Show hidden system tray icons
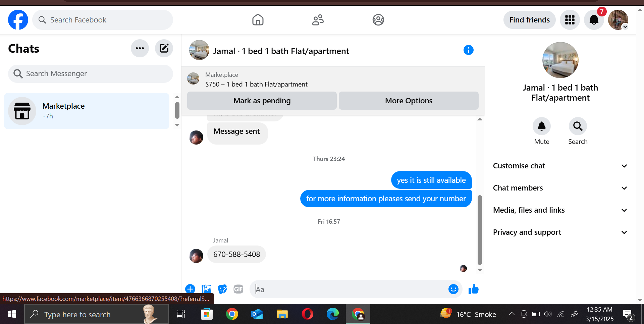The height and width of the screenshot is (324, 644). [512, 314]
